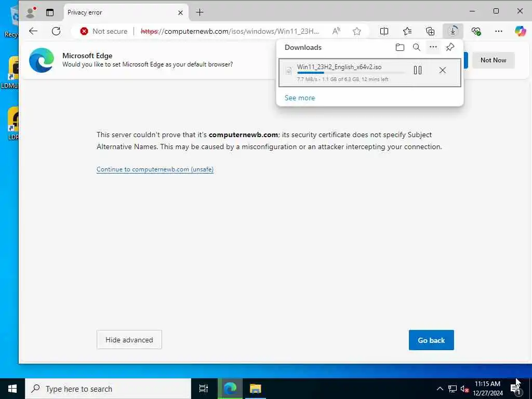This screenshot has height=399, width=532.
Task: Open File Explorer from the taskbar
Action: pos(255,389)
